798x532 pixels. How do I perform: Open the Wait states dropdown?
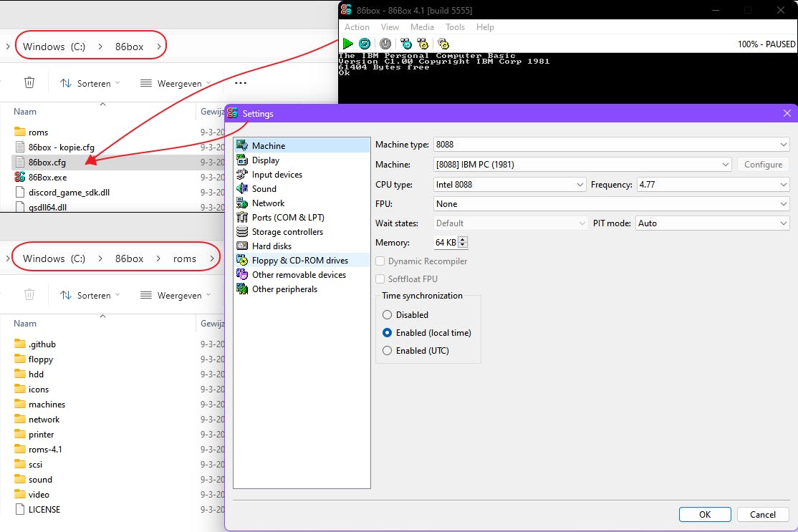(509, 223)
